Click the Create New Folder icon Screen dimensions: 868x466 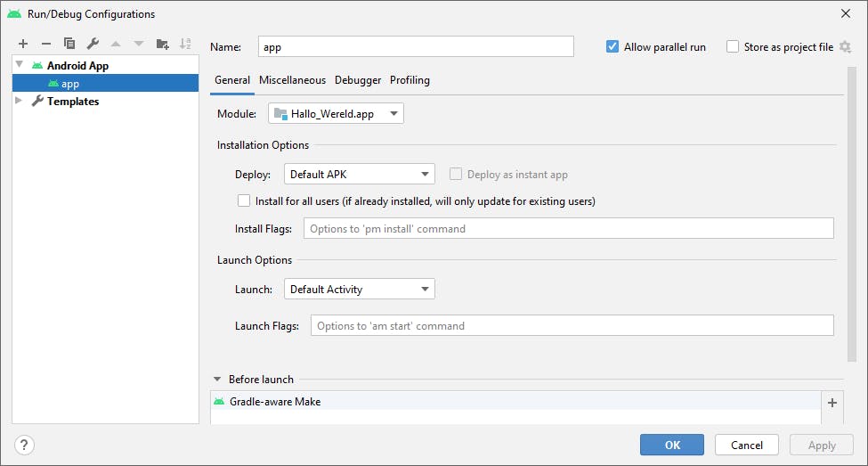[162, 44]
